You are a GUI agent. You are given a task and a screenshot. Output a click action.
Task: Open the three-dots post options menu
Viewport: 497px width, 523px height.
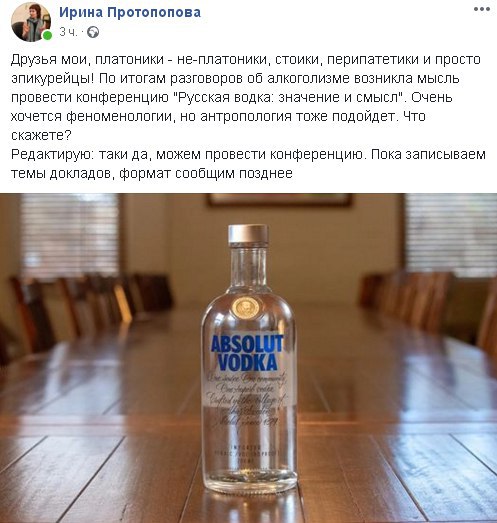click(482, 9)
